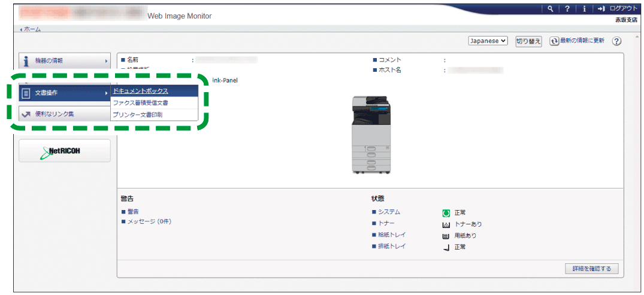Click the green システム normal status icon

pos(445,212)
